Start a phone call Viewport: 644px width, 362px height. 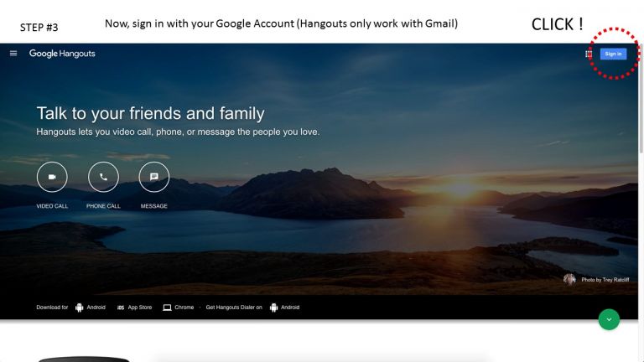pyautogui.click(x=103, y=177)
